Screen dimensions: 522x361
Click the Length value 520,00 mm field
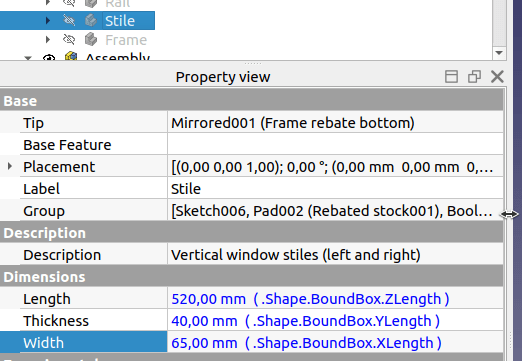point(335,299)
